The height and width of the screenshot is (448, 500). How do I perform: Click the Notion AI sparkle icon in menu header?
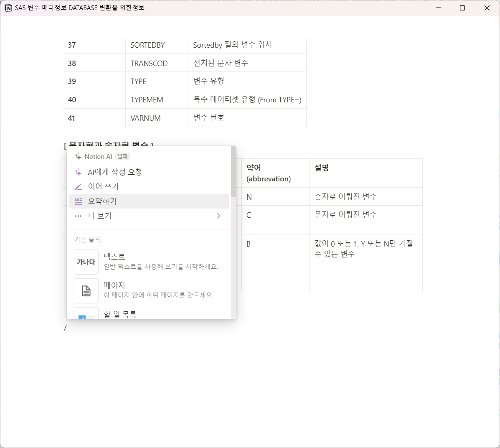pyautogui.click(x=78, y=156)
